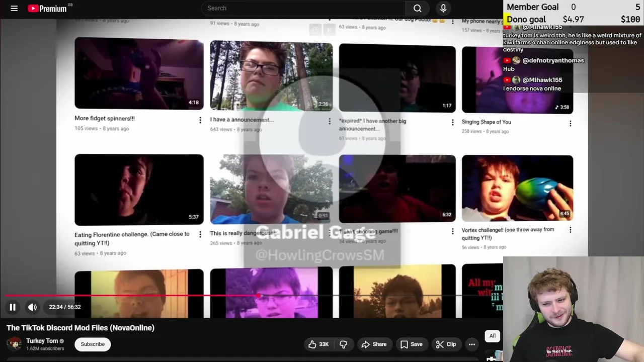Open Turkey Tom channel avatar
This screenshot has height=362, width=644.
point(14,344)
